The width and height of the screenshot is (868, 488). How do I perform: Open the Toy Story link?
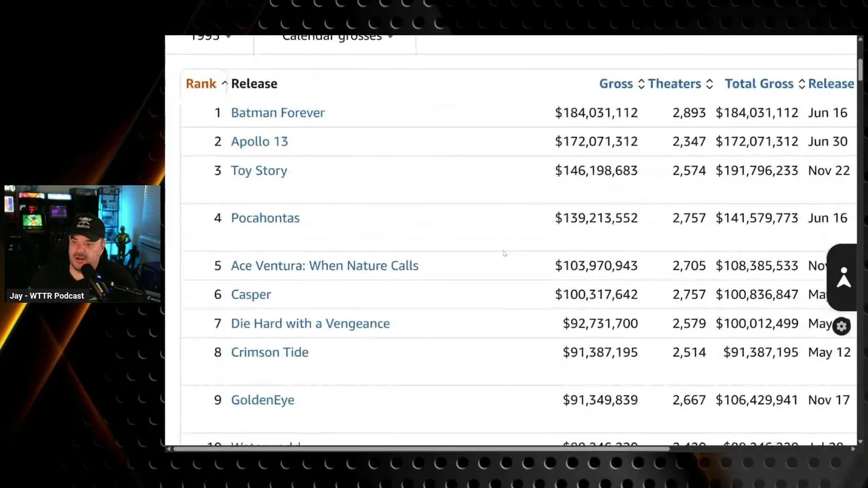(x=258, y=170)
